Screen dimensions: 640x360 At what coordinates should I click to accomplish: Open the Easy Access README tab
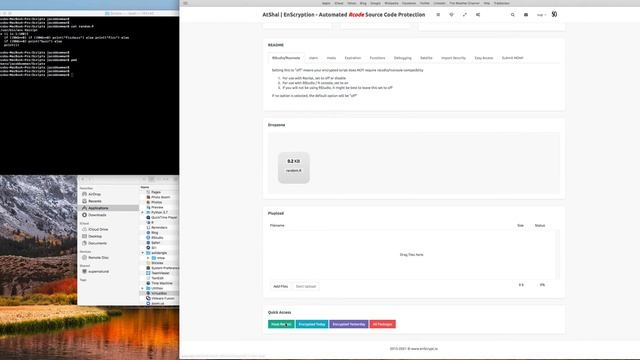point(484,58)
